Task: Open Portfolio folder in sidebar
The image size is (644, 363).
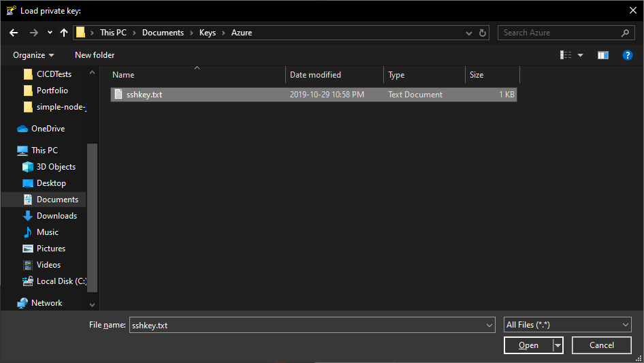Action: point(52,91)
